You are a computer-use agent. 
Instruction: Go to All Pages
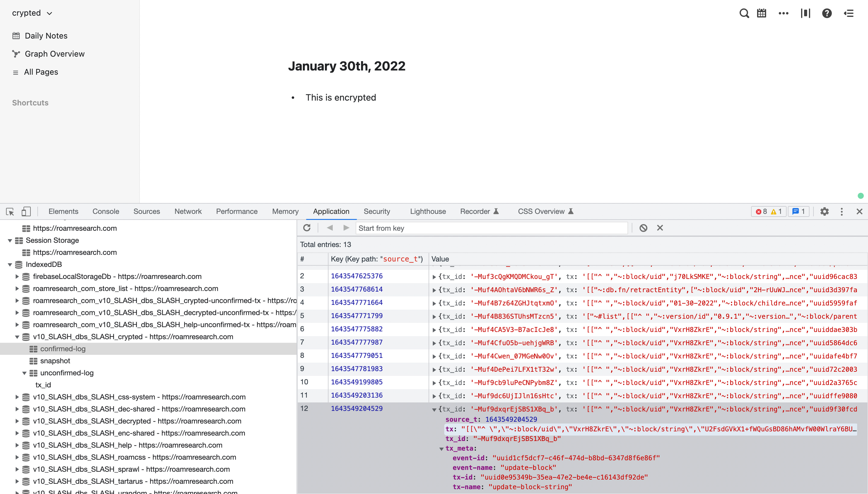tap(41, 72)
